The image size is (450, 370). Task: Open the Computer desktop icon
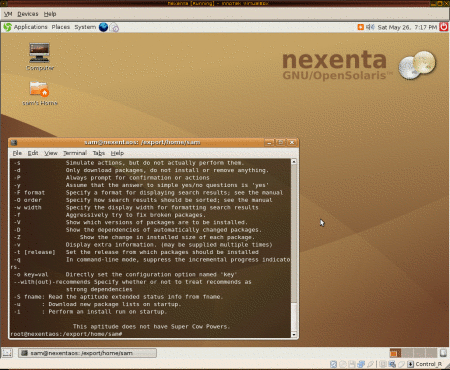39,53
